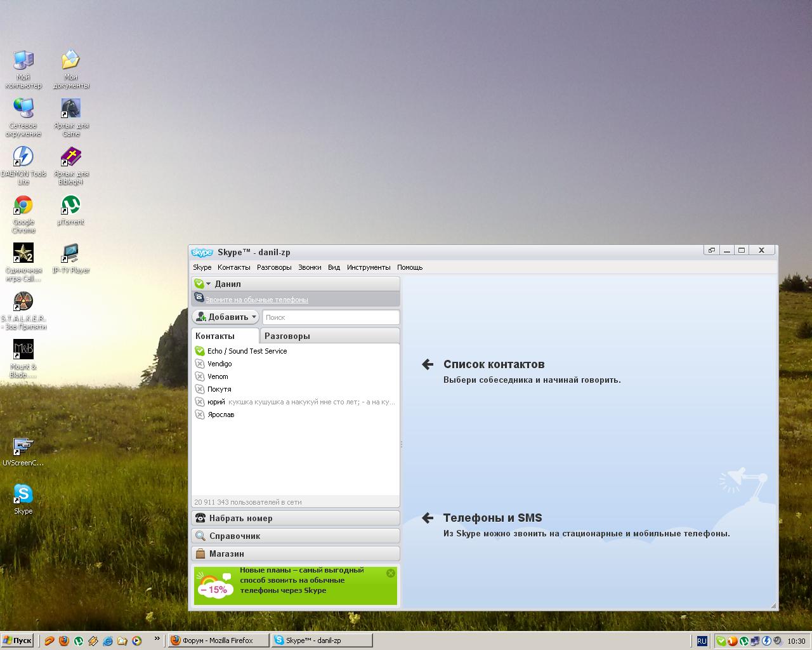Click the offline status icon of Vendigo
Image resolution: width=812 pixels, height=650 pixels.
point(200,364)
